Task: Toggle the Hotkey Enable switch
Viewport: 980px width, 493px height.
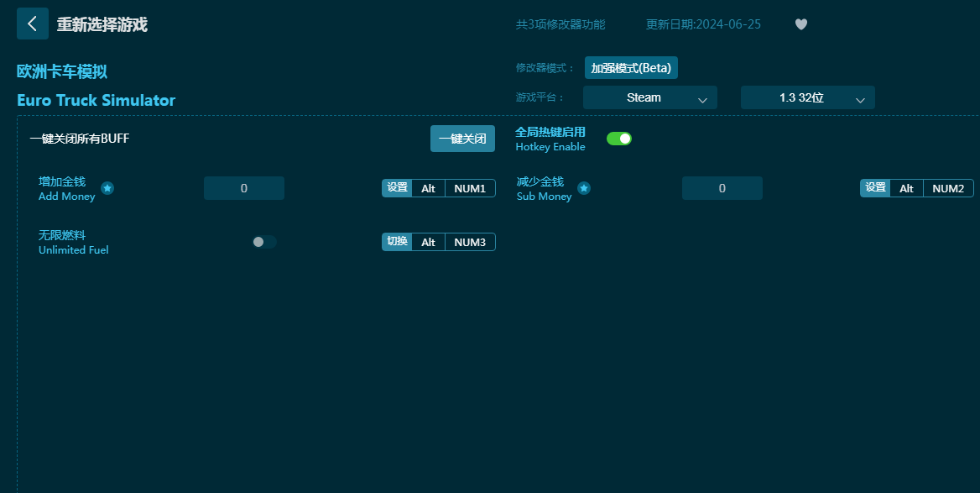Action: pyautogui.click(x=618, y=139)
